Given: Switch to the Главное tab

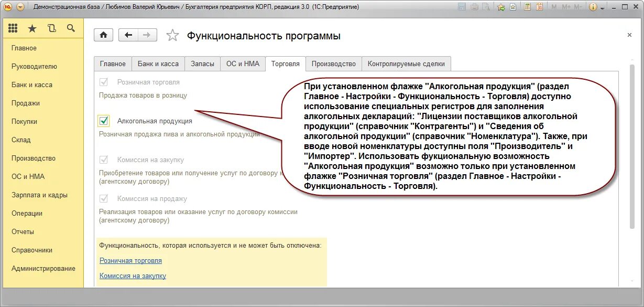Looking at the screenshot, I should [113, 63].
